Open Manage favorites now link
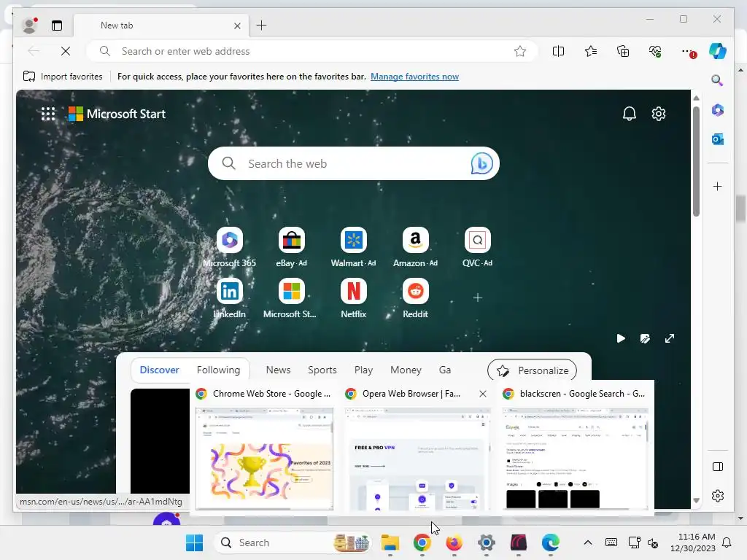This screenshot has width=747, height=560. (414, 76)
